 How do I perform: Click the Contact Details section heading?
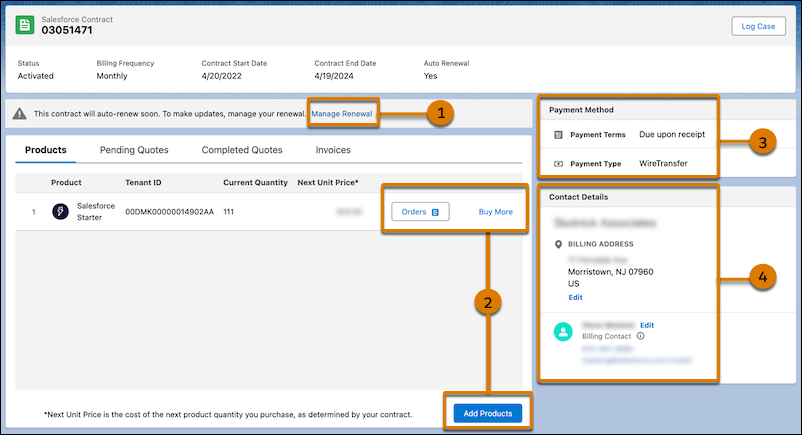pyautogui.click(x=578, y=197)
